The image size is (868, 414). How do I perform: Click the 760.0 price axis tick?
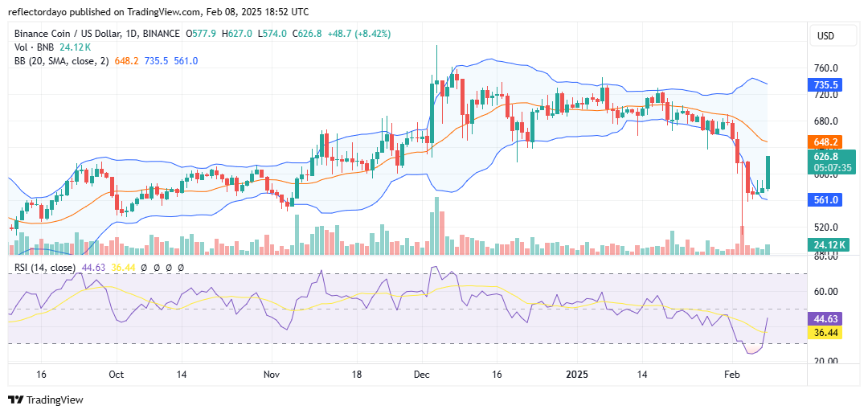point(825,68)
